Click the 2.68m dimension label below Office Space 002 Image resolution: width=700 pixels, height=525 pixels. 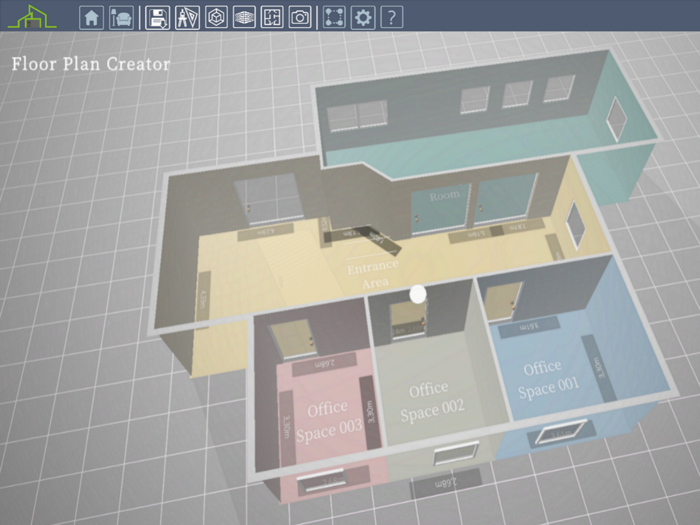446,483
